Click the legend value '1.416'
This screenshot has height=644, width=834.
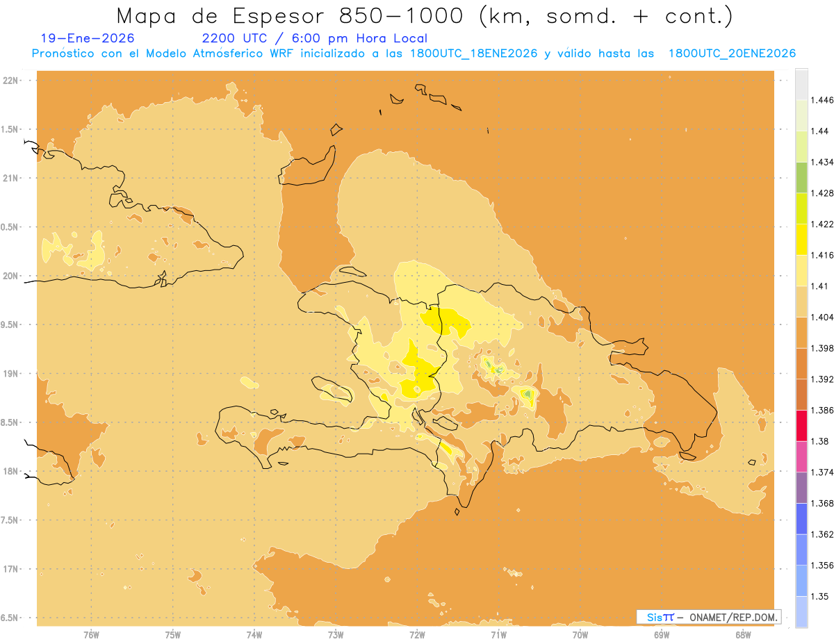(822, 255)
